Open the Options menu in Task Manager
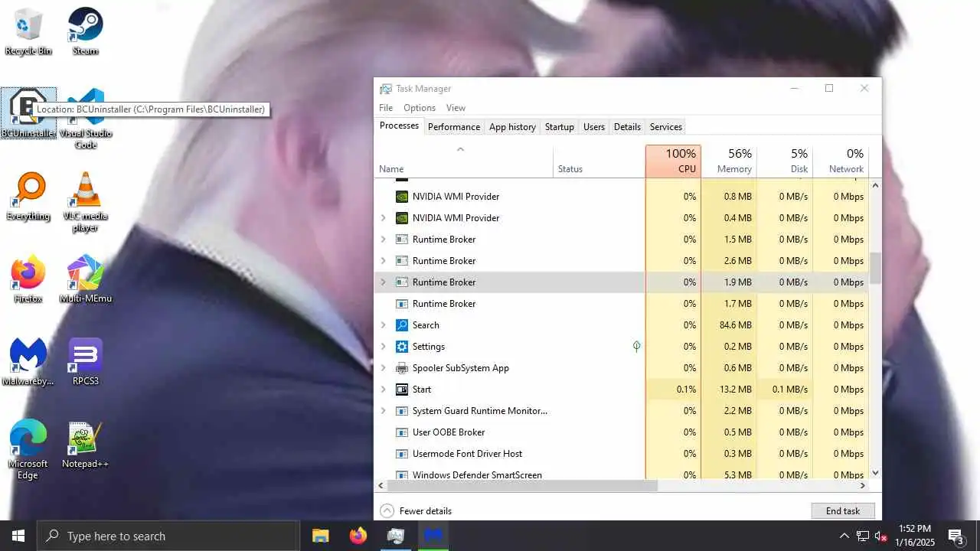Screen dimensions: 980x551 (420, 108)
